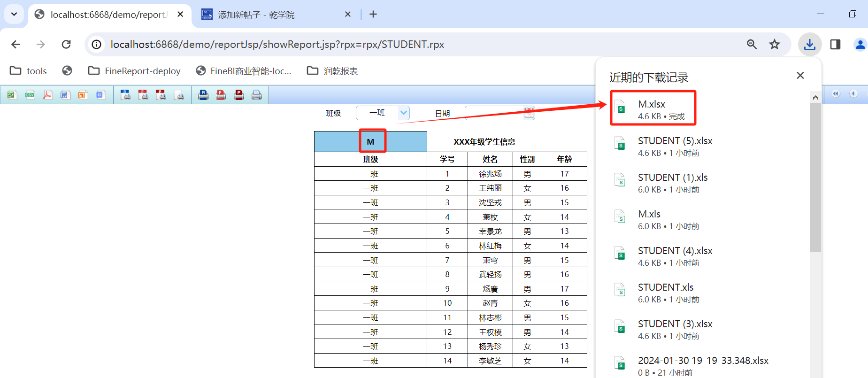Go to the first report page

[836, 94]
